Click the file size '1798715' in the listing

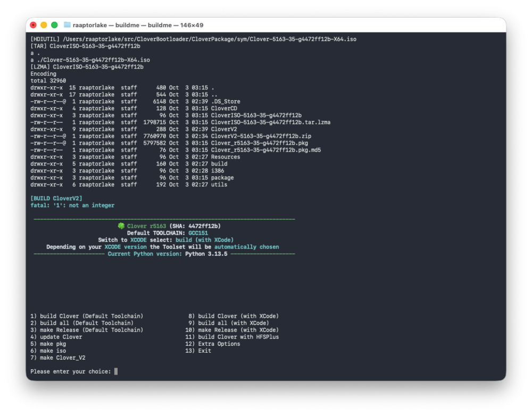(x=155, y=122)
